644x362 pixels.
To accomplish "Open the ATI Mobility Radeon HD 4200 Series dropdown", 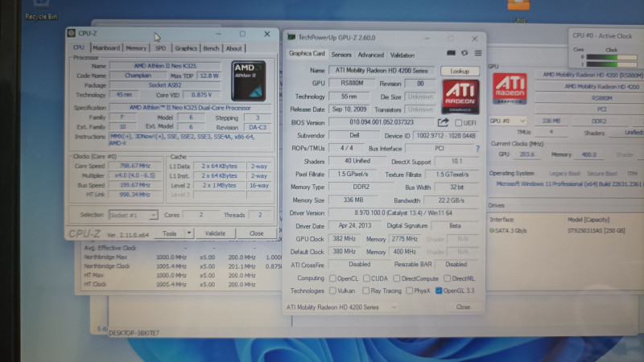I will point(341,307).
